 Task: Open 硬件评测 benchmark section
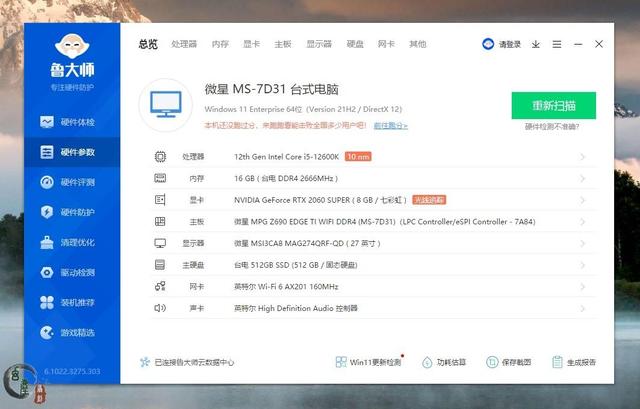[67, 182]
